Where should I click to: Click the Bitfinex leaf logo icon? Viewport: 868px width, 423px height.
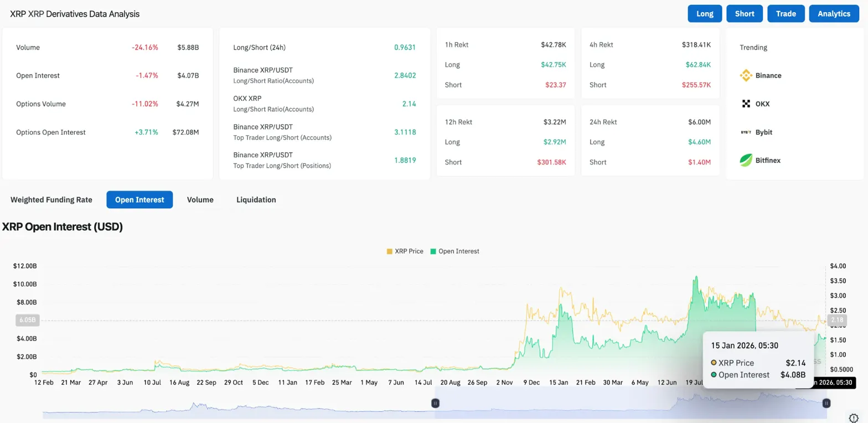(x=746, y=161)
